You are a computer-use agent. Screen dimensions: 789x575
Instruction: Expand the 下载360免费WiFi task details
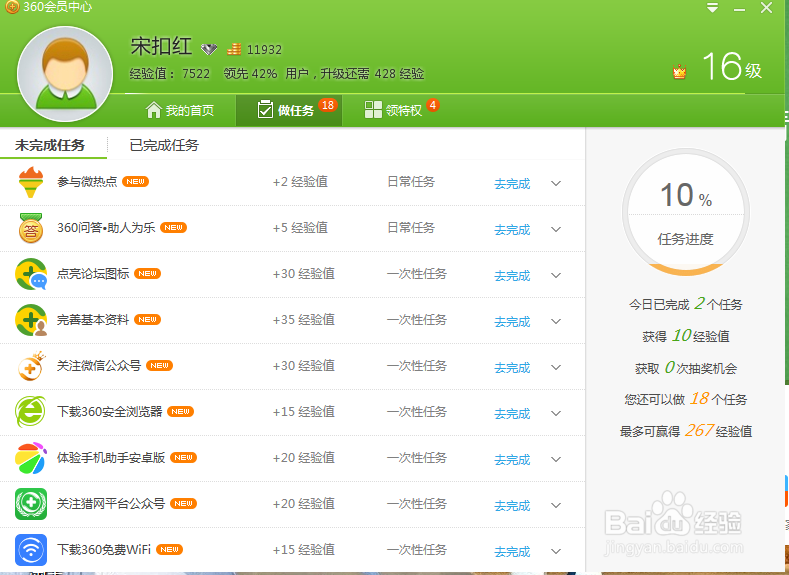point(556,551)
